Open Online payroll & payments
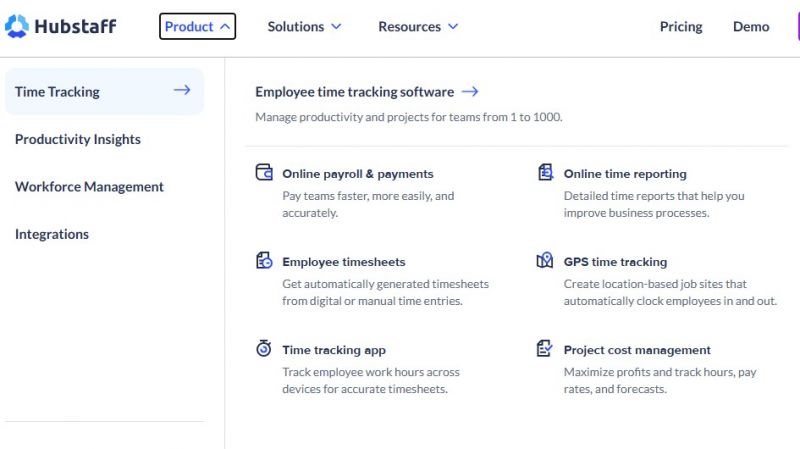This screenshot has width=800, height=449. point(358,174)
